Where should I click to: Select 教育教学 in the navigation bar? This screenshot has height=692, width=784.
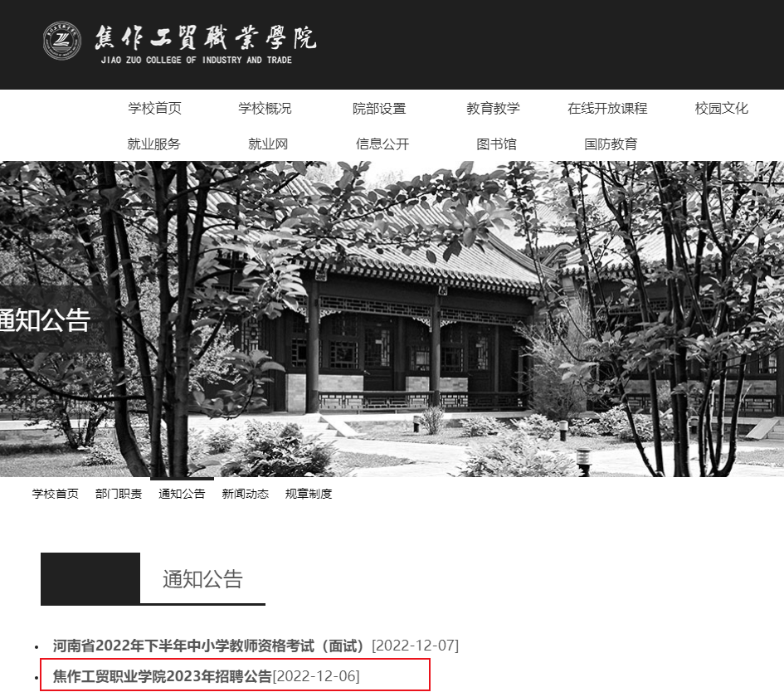click(x=493, y=108)
